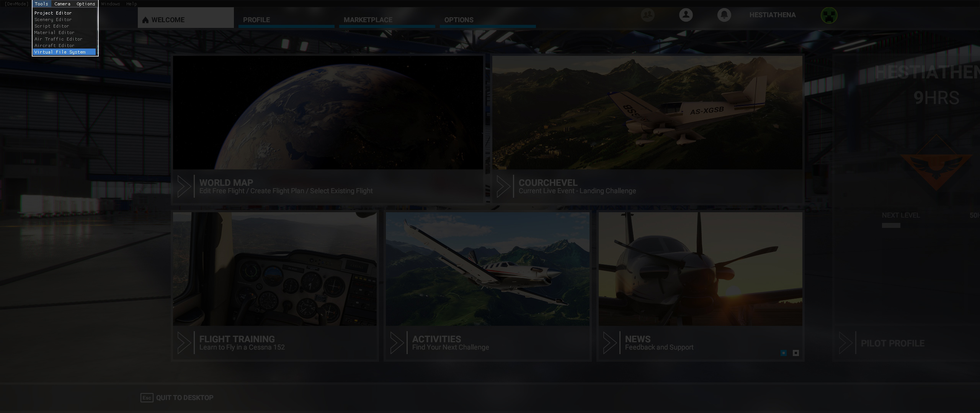This screenshot has height=413, width=980.
Task: Collapse the Tools dev menu
Action: click(41, 4)
